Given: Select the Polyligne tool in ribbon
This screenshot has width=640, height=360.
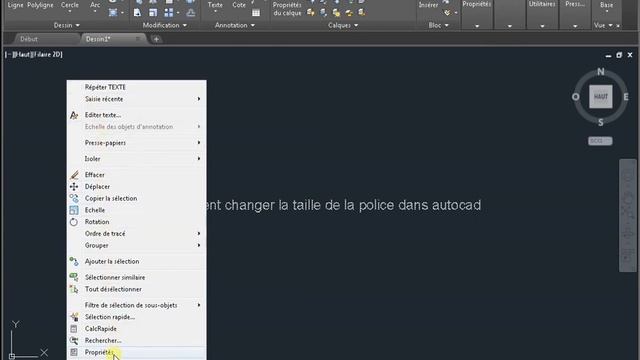Looking at the screenshot, I should coord(40,5).
